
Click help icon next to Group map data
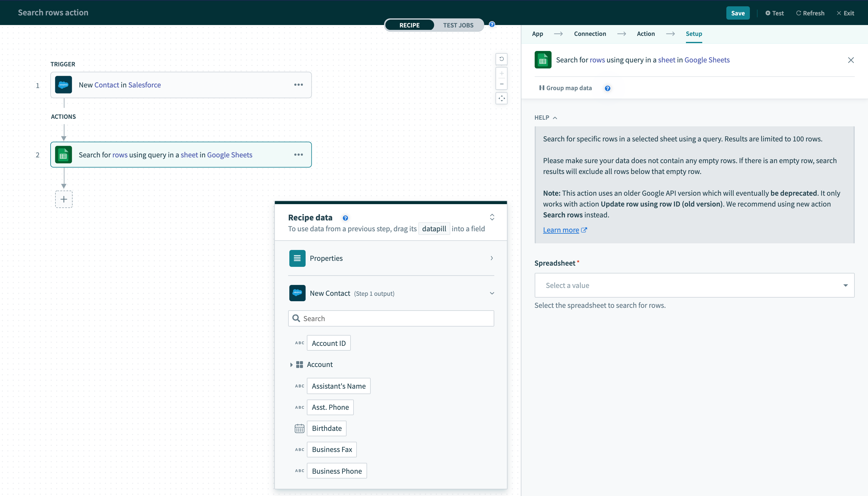click(x=607, y=88)
